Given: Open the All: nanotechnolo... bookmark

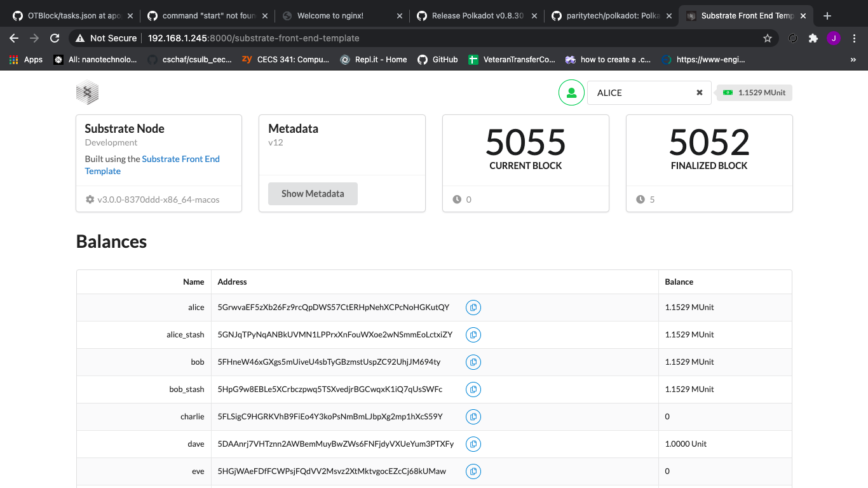Looking at the screenshot, I should [95, 60].
